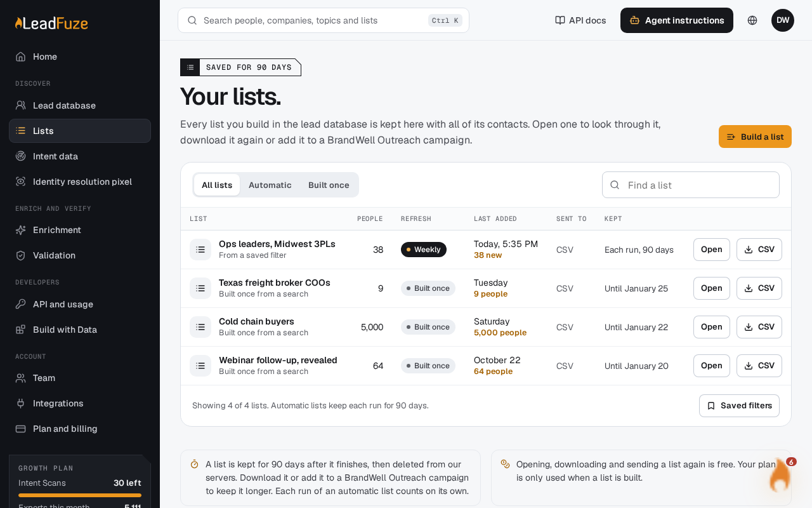812x508 pixels.
Task: Click the LeadFuze logo
Action: (51, 23)
